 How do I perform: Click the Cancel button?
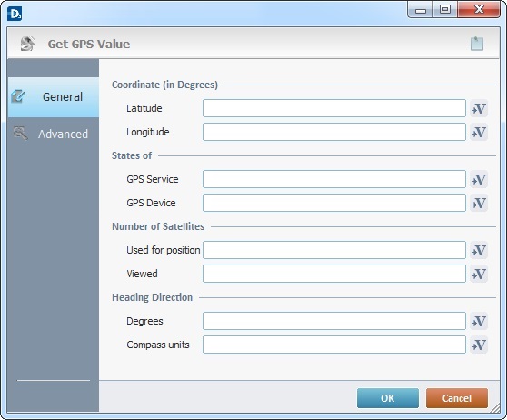(x=456, y=398)
